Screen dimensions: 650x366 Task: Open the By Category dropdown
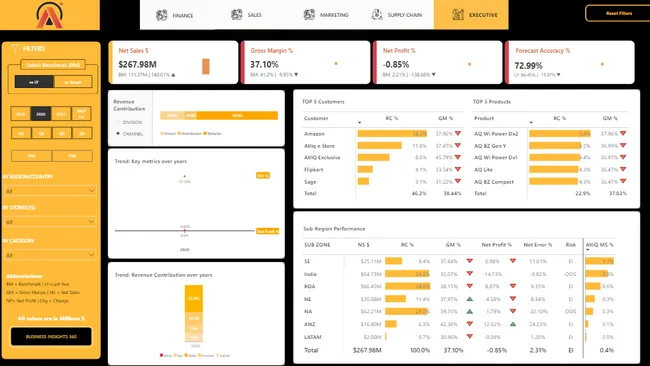click(x=50, y=255)
